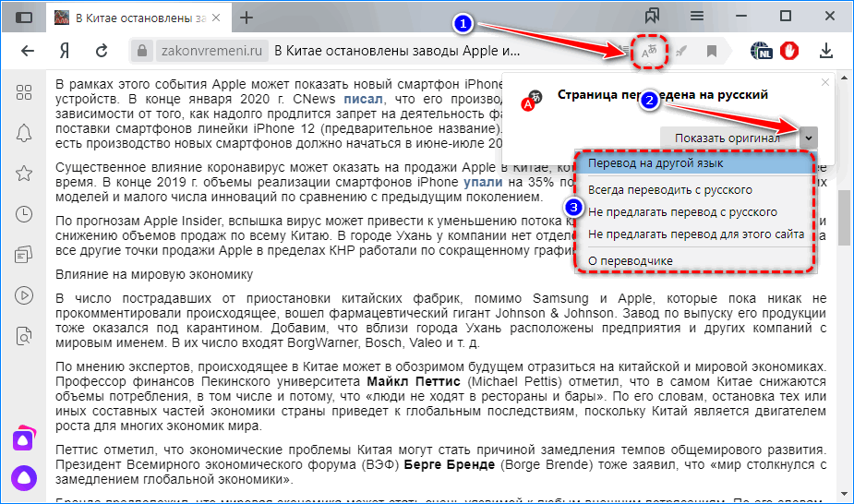Screen dimensions: 854x504
Task: Select 'Не предлагать перевод для этого сайта'
Action: 694,234
